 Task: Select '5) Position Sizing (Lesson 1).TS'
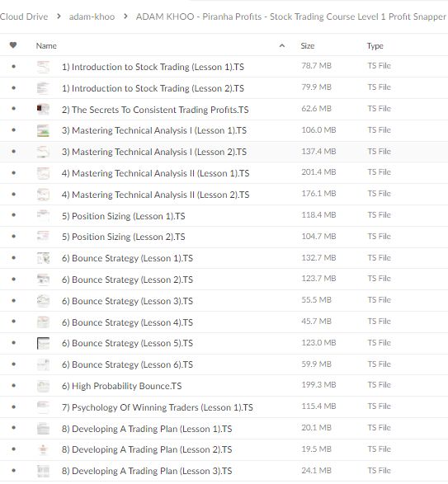(124, 216)
